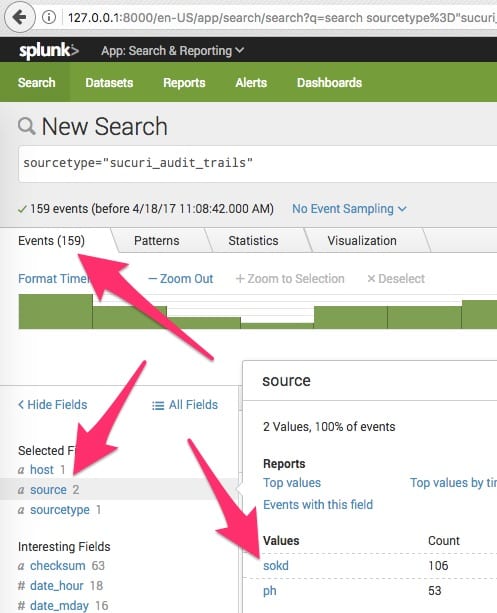
Task: Click the Deselect X icon
Action: tap(371, 279)
